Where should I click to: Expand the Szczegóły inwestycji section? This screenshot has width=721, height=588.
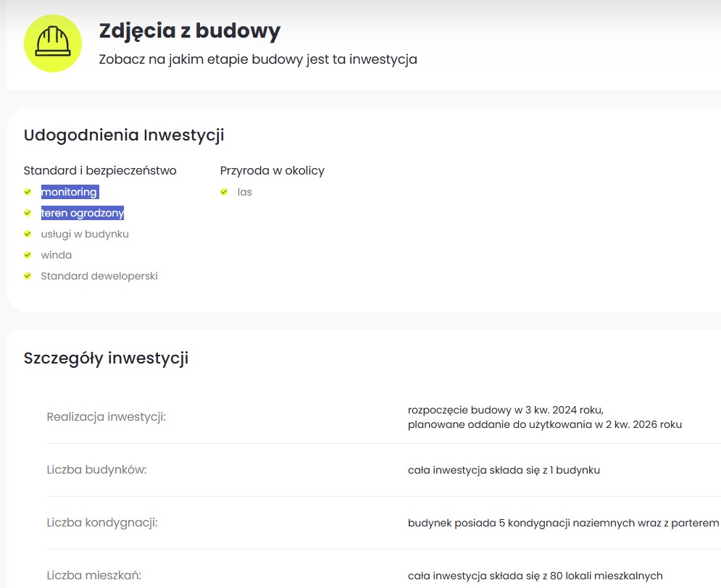coord(106,358)
